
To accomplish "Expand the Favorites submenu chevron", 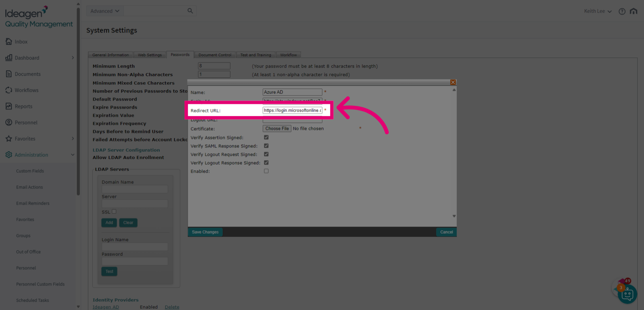I will coord(73,138).
